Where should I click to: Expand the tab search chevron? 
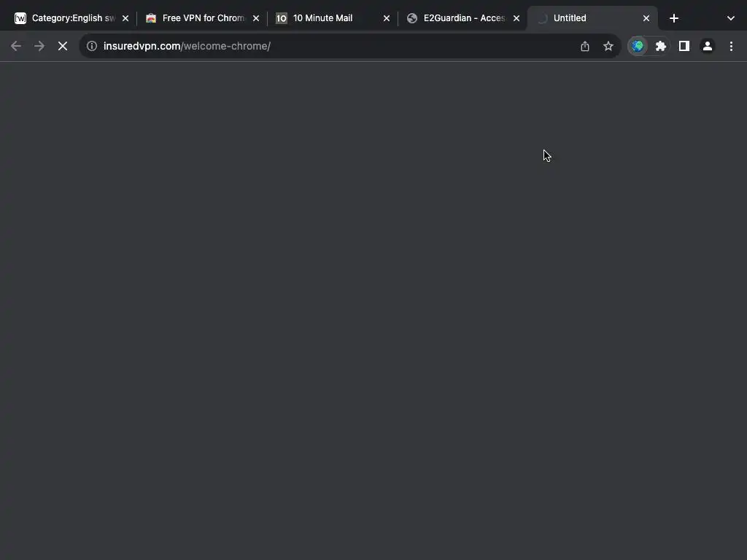(731, 18)
